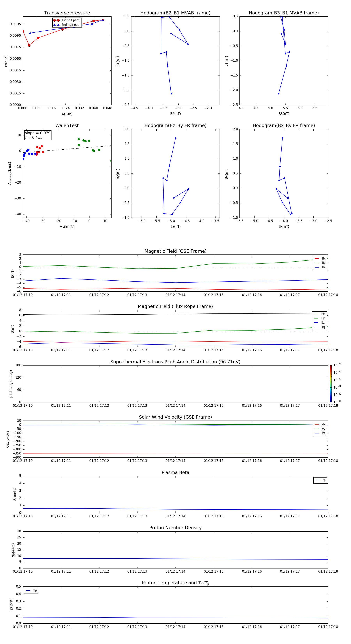The height and width of the screenshot is (644, 351).
Task: Click the 'Hodogram(B2_B1 MVAB frame)' title
Action: coord(175,13)
